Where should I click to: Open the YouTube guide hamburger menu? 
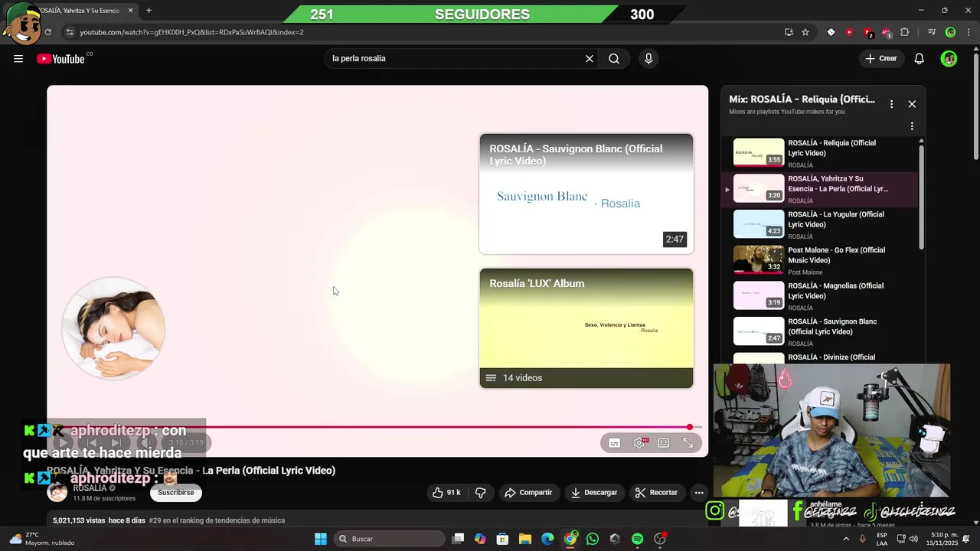(18, 59)
